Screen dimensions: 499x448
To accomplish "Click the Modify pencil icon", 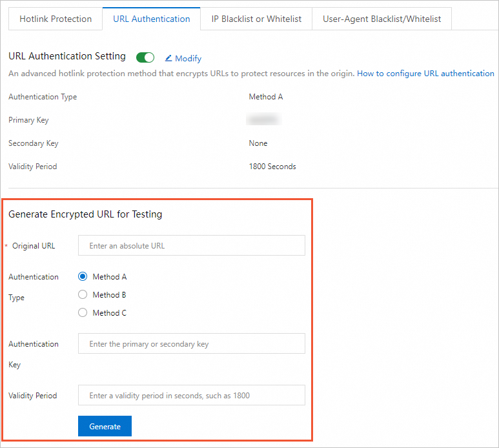I will (x=168, y=58).
